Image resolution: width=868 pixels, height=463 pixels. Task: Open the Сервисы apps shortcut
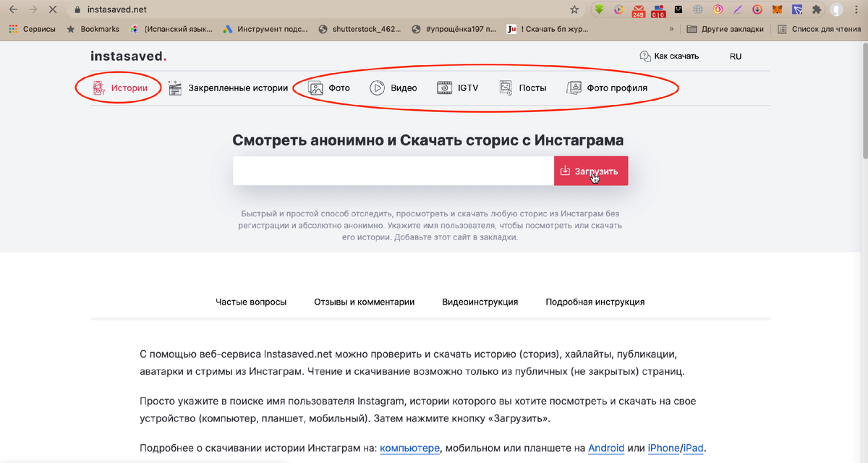click(32, 30)
